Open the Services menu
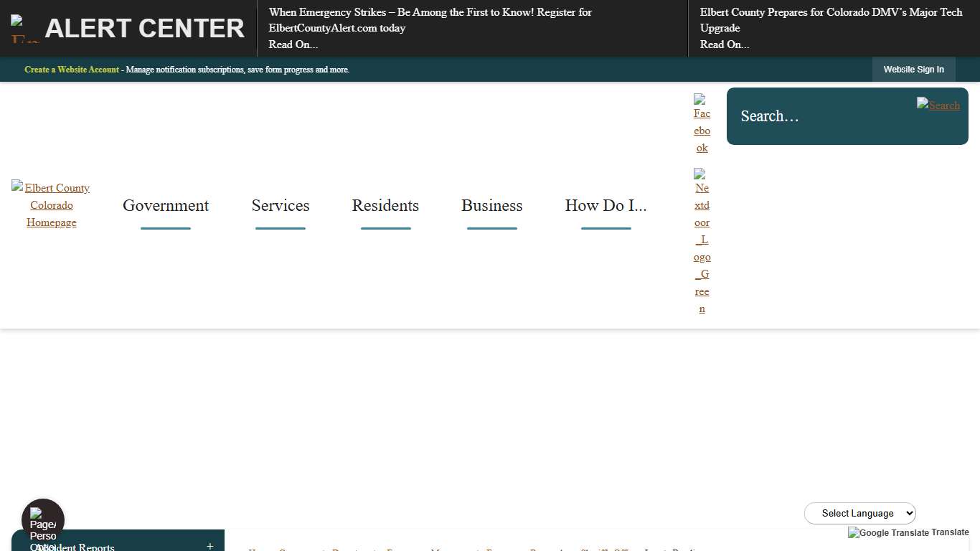The height and width of the screenshot is (551, 980). click(281, 205)
